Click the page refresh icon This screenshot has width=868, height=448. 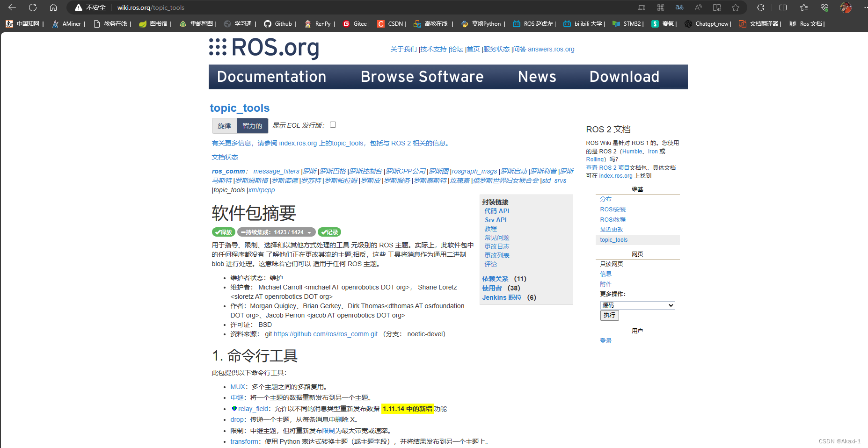pyautogui.click(x=32, y=7)
